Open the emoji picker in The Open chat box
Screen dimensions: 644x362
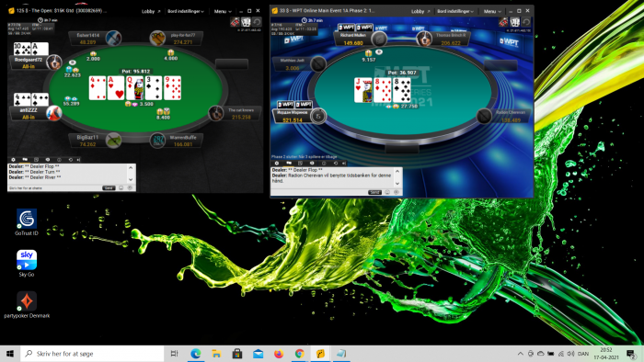point(121,187)
